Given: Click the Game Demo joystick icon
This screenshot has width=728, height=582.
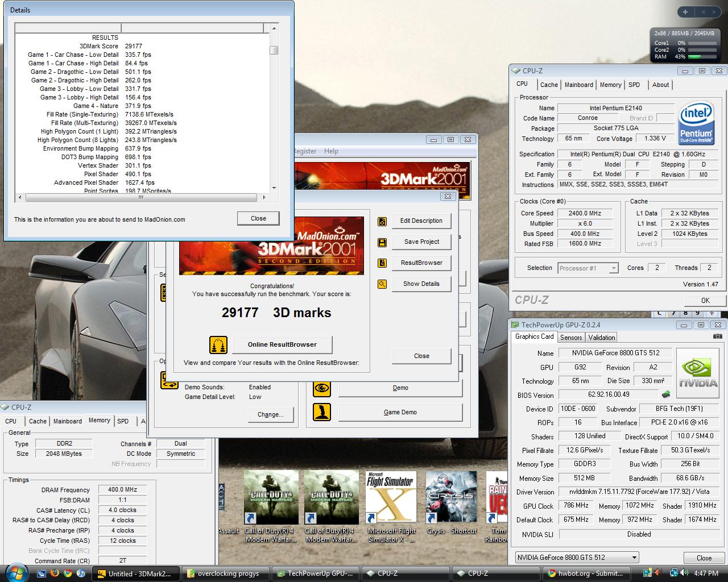Looking at the screenshot, I should (322, 413).
